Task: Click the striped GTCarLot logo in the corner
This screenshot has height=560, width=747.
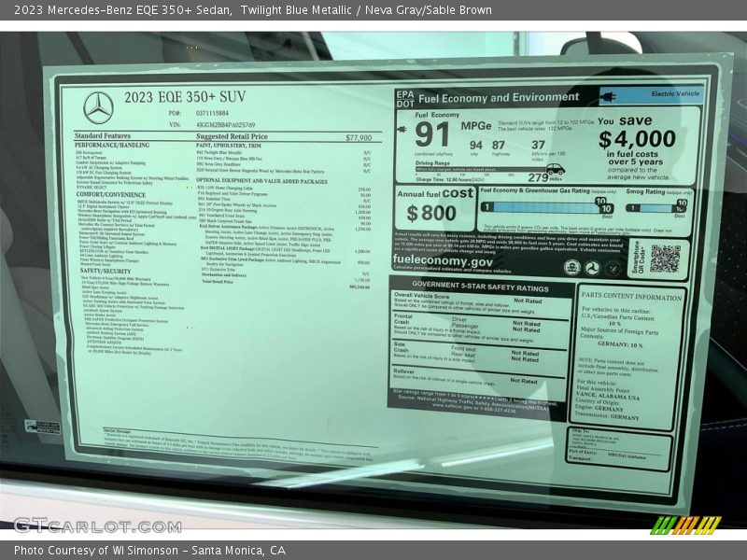Action: click(x=685, y=525)
